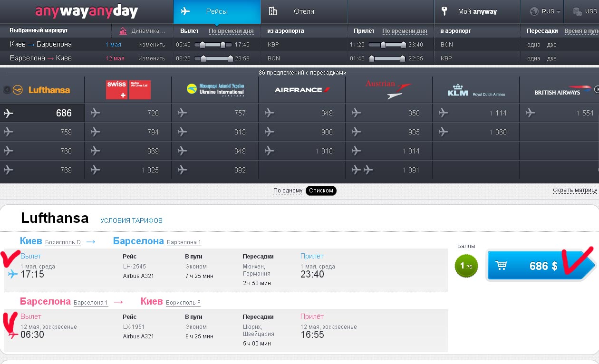Grab the 17:45 departure slider right handle
The image size is (599, 364).
coord(223,45)
